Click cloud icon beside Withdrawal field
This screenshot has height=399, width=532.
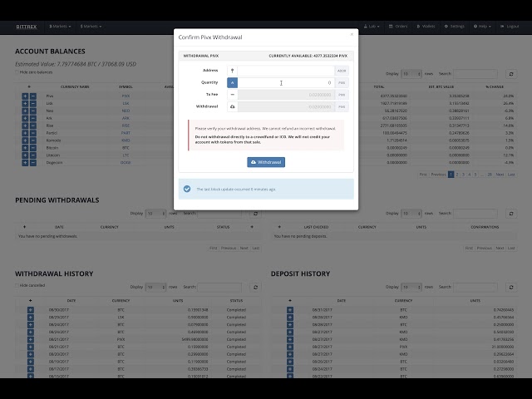233,106
